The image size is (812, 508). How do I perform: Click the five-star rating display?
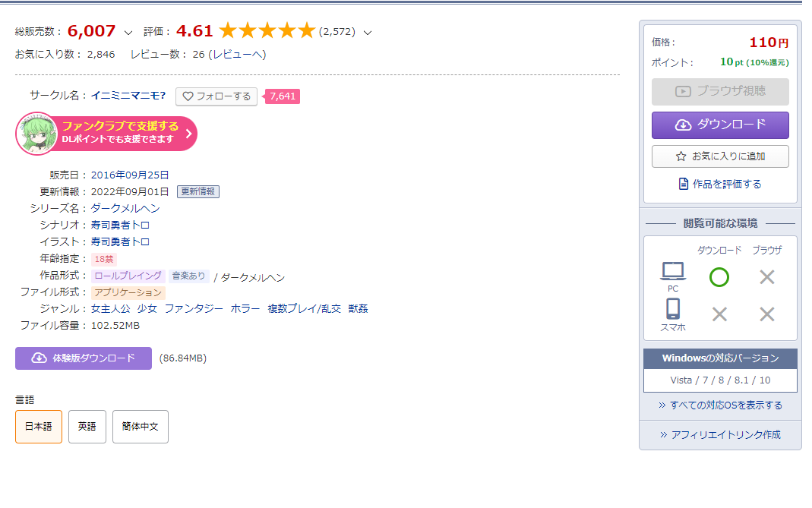click(267, 31)
